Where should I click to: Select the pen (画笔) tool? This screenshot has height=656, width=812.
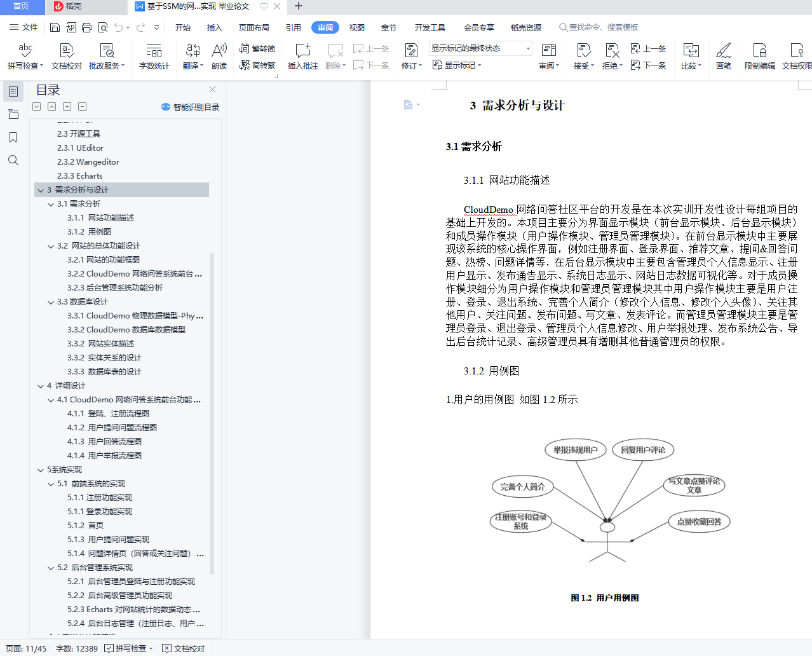coord(724,56)
